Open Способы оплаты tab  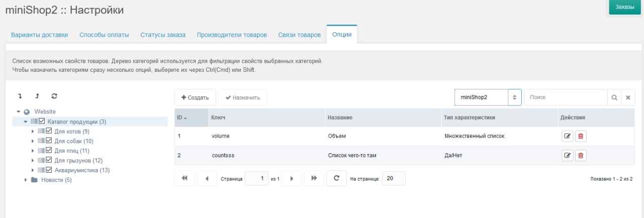coord(104,35)
